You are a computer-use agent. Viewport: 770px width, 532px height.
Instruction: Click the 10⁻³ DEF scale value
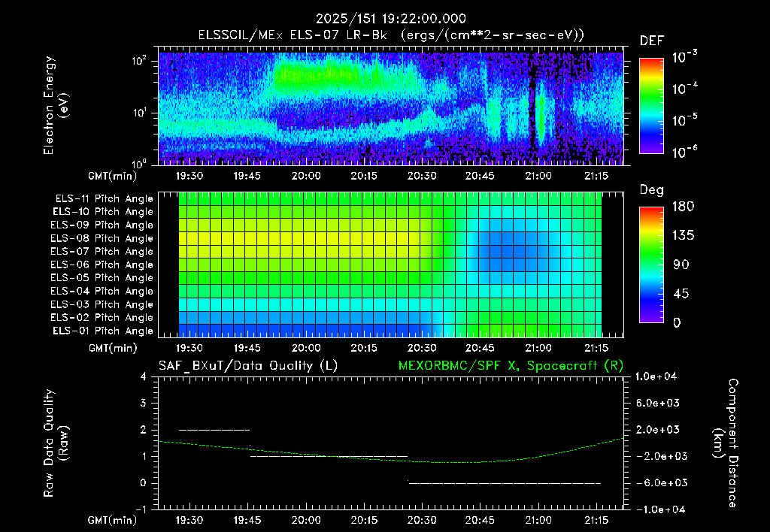(x=684, y=57)
